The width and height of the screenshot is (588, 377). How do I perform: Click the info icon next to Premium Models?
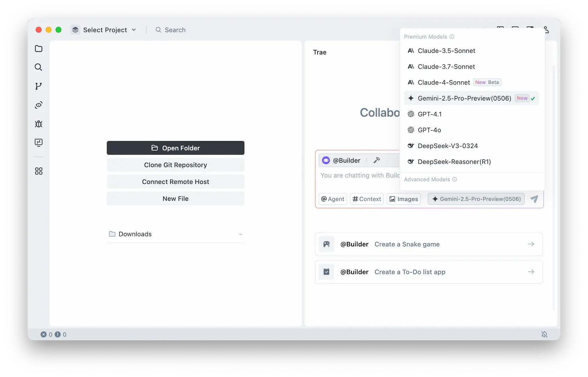coord(452,37)
